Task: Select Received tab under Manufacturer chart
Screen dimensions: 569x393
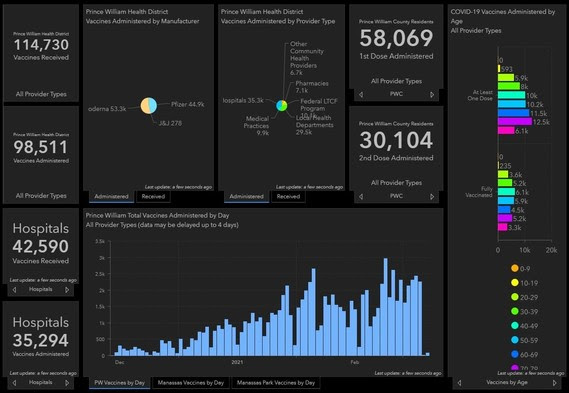Action: coord(153,196)
